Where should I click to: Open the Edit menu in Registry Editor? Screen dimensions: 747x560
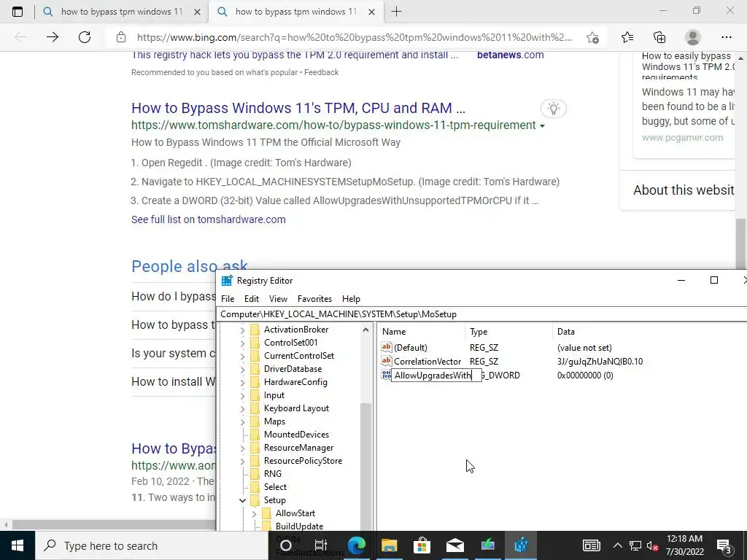pyautogui.click(x=252, y=298)
